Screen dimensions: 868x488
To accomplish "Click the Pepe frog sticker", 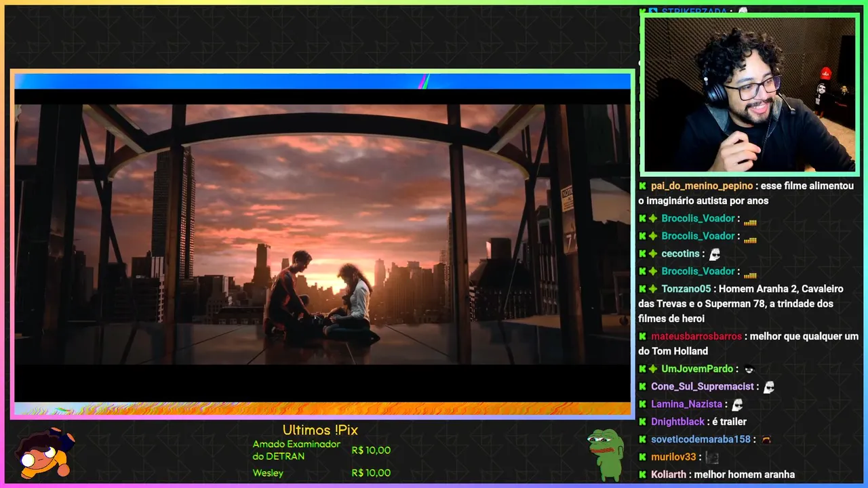I will (x=606, y=454).
